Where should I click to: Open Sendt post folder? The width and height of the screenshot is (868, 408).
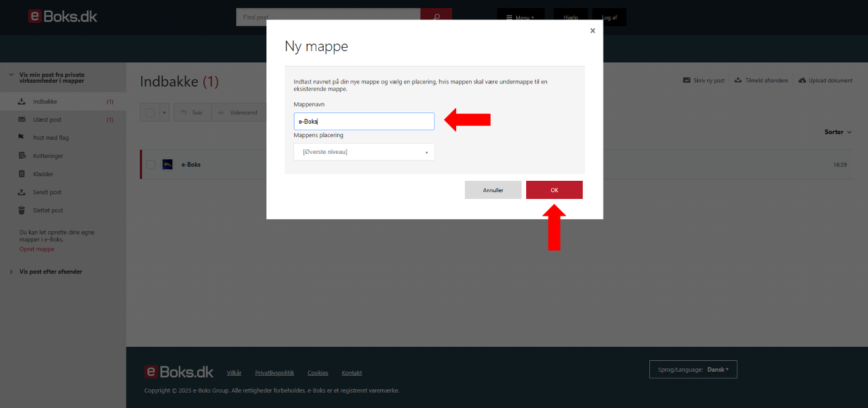pyautogui.click(x=63, y=192)
